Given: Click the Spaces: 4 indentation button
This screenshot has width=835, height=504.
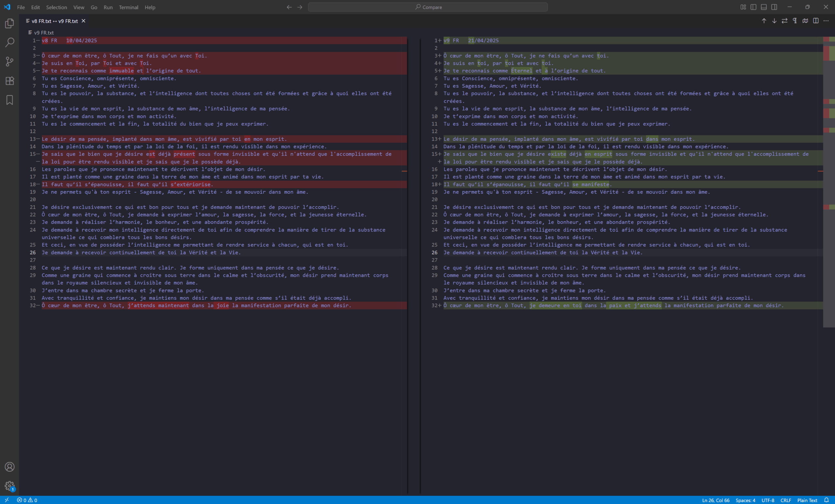Looking at the screenshot, I should tap(745, 500).
